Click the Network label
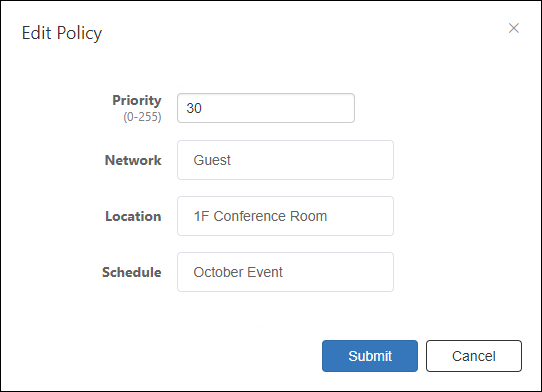 coord(133,160)
